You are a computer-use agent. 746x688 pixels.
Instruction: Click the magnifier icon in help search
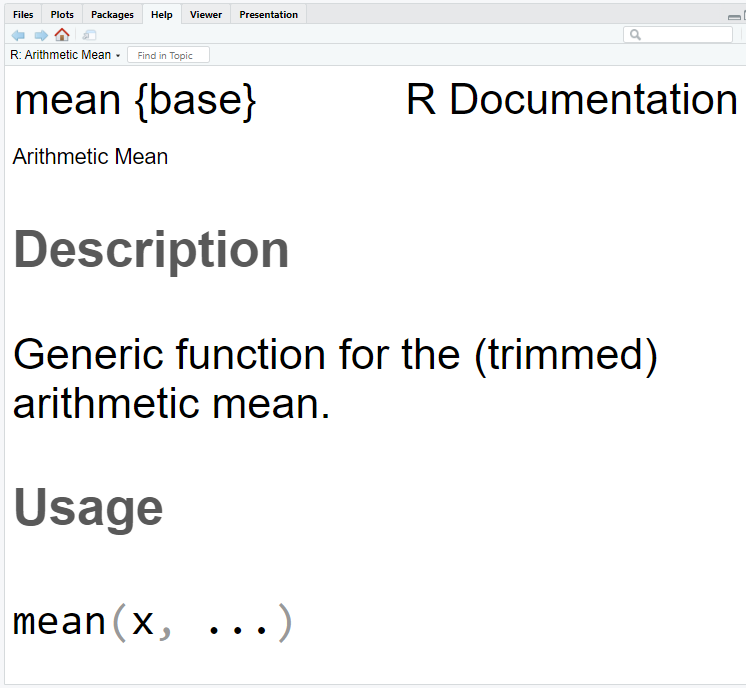click(x=635, y=35)
